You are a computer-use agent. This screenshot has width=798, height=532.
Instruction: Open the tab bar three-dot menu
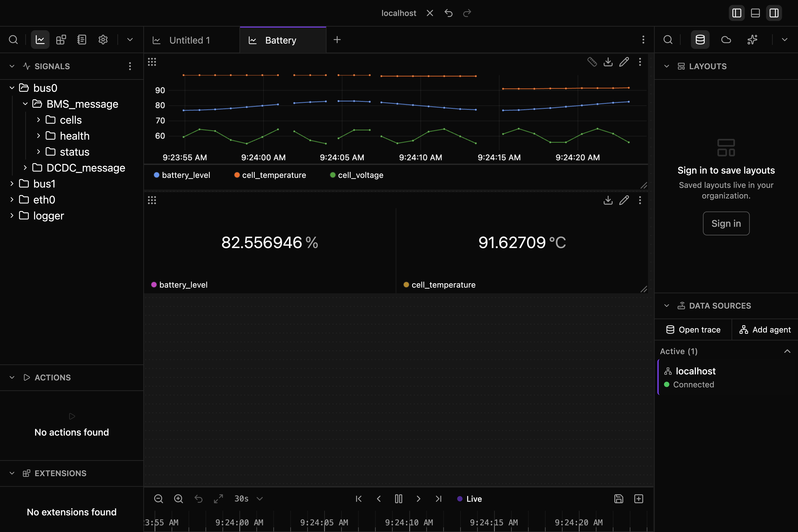[x=643, y=40]
